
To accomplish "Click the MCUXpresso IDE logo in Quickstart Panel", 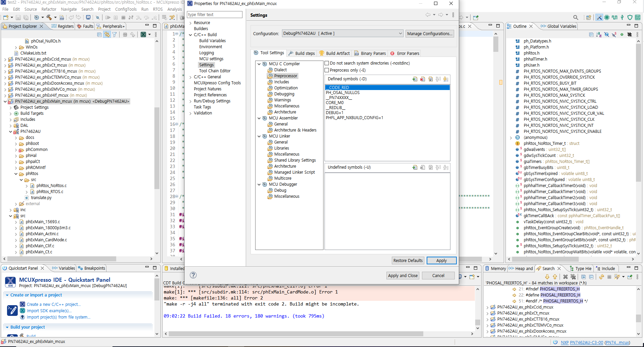I will tap(10, 282).
